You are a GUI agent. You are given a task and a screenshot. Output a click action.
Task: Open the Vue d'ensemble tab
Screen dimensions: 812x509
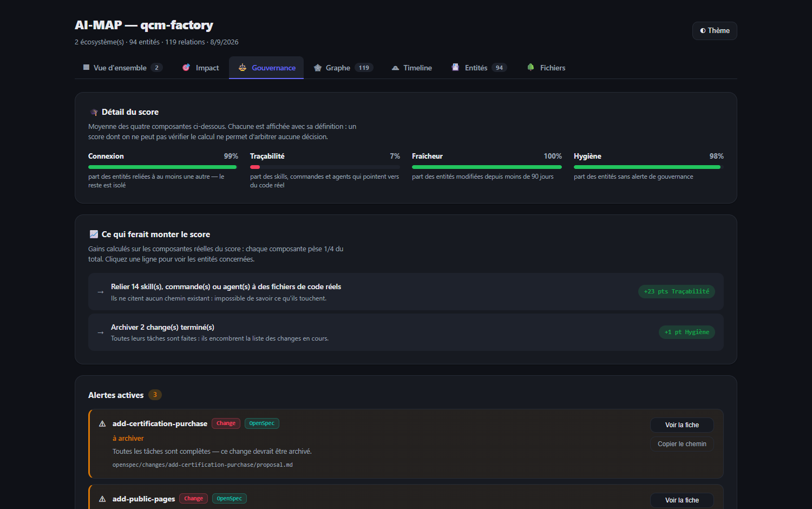122,68
